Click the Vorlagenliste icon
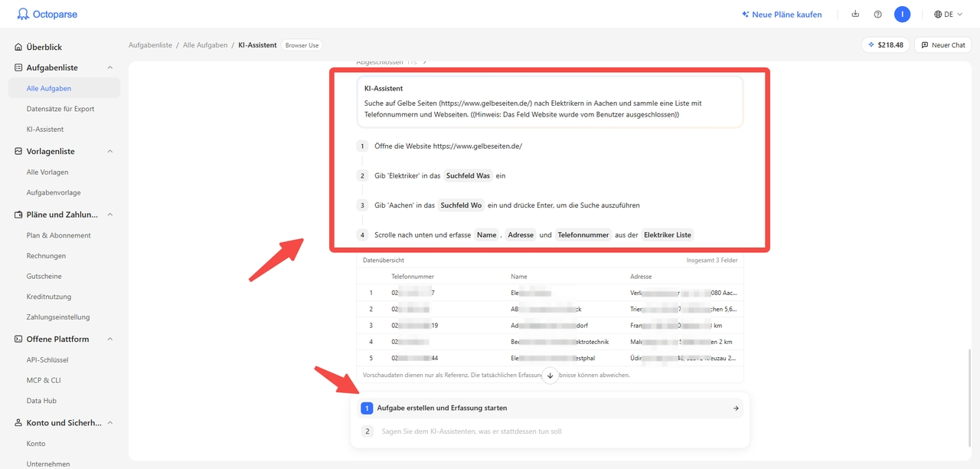The width and height of the screenshot is (980, 469). click(x=18, y=152)
